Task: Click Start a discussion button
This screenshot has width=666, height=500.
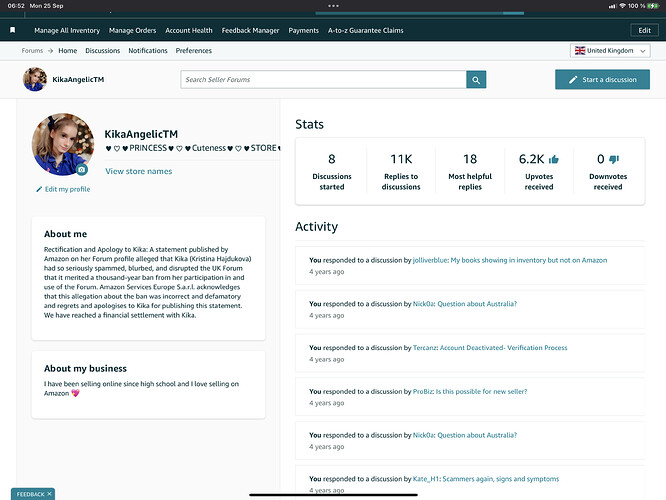Action: [x=602, y=79]
